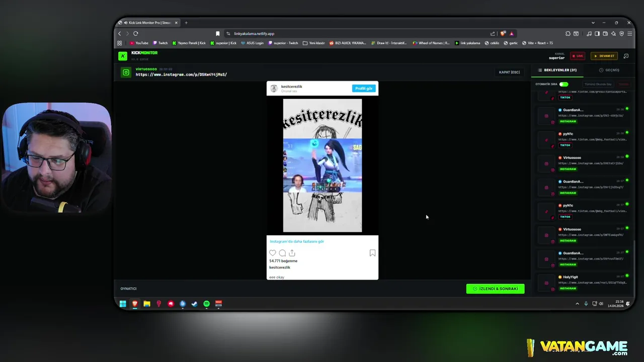Switch to the Bekleyenler (31) tab
Viewport: 644px width, 362px height.
click(557, 70)
